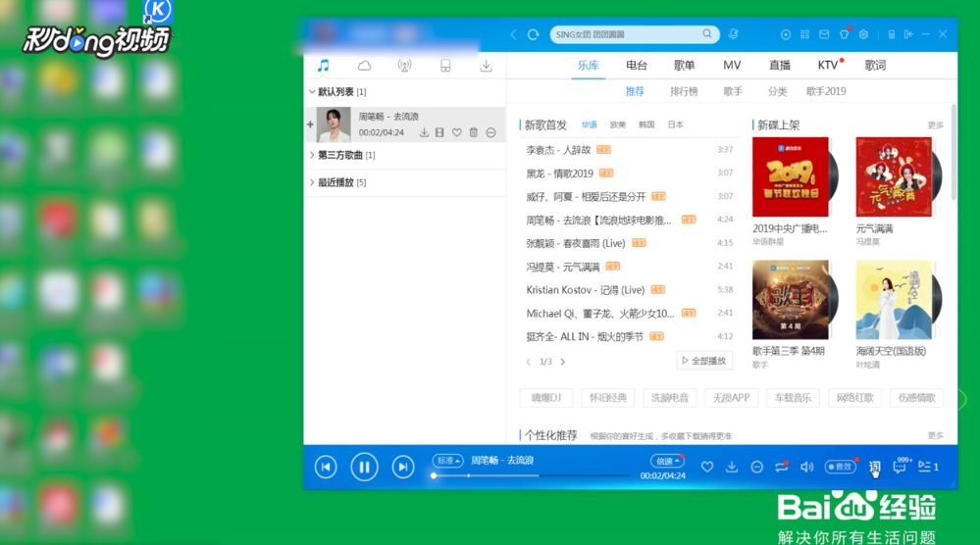Viewport: 980px width, 545px height.
Task: Switch to the 歌词 tab
Action: coord(875,65)
